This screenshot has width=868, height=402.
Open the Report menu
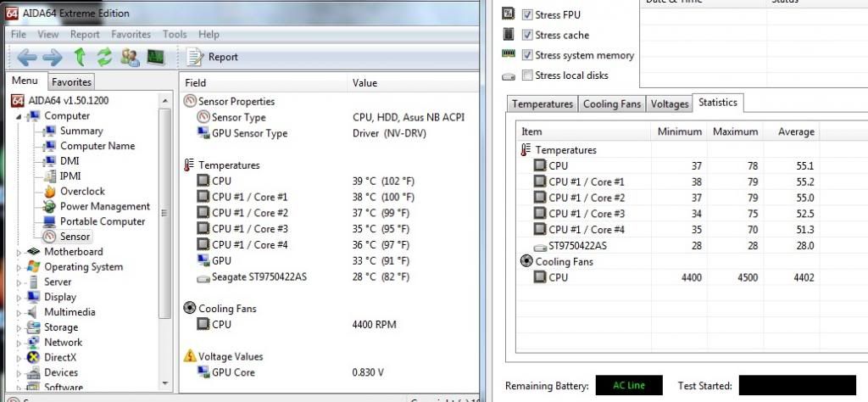(85, 34)
